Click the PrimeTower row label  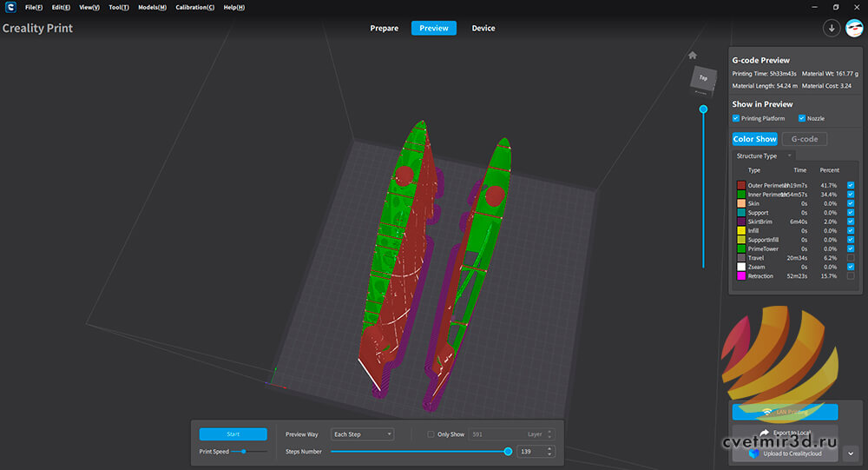[x=763, y=248]
